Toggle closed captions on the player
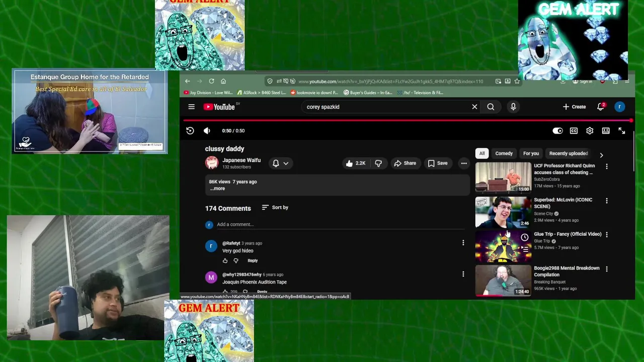 click(x=574, y=131)
